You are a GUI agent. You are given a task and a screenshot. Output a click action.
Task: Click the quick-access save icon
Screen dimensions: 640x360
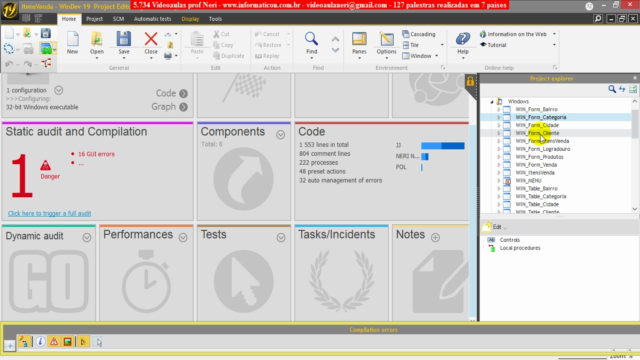click(x=46, y=33)
